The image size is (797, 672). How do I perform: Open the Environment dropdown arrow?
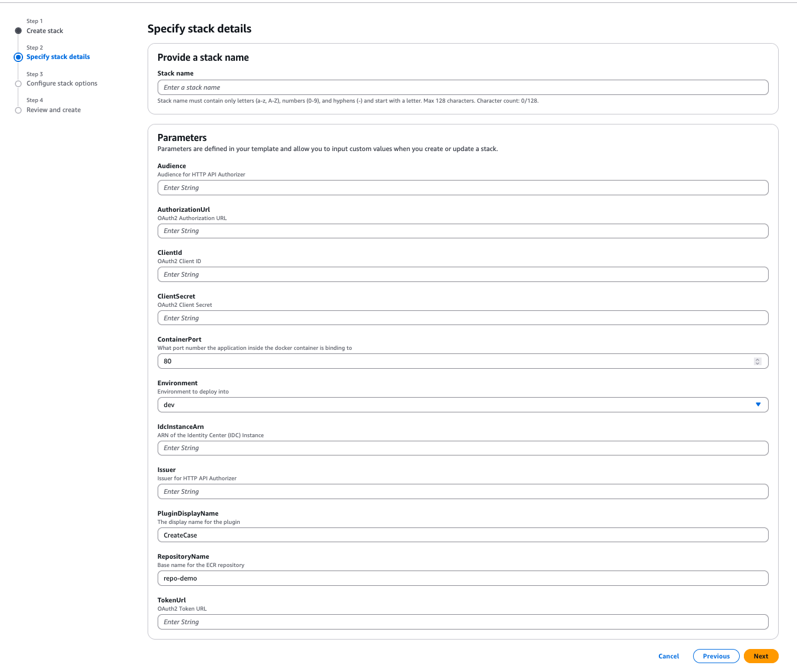[x=758, y=405]
